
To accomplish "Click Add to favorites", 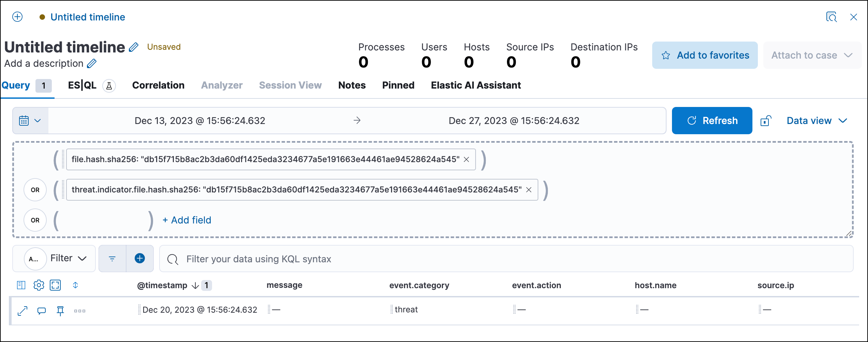I will 705,55.
